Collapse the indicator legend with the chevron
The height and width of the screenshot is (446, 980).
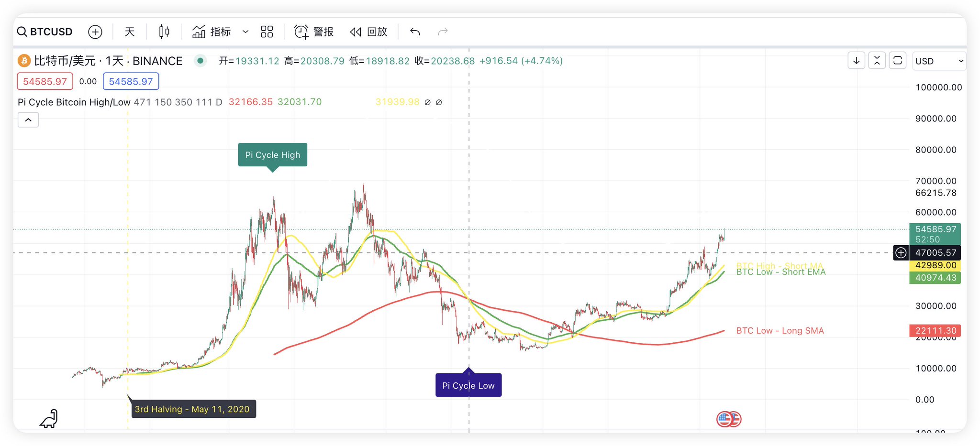[x=28, y=120]
